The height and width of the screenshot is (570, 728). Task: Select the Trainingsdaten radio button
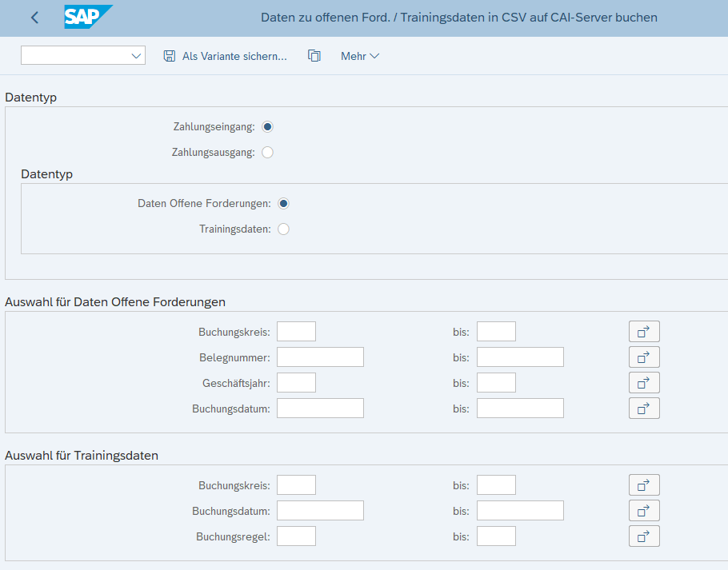283,229
